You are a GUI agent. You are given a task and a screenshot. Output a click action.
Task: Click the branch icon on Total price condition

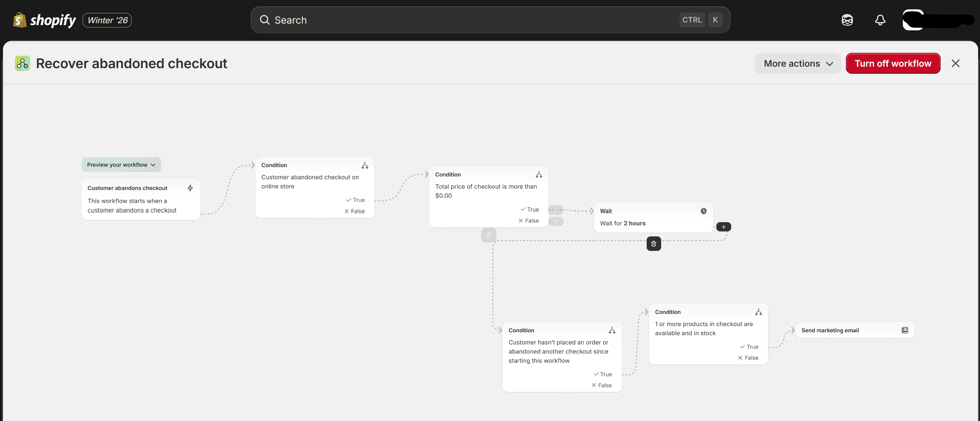pos(539,175)
